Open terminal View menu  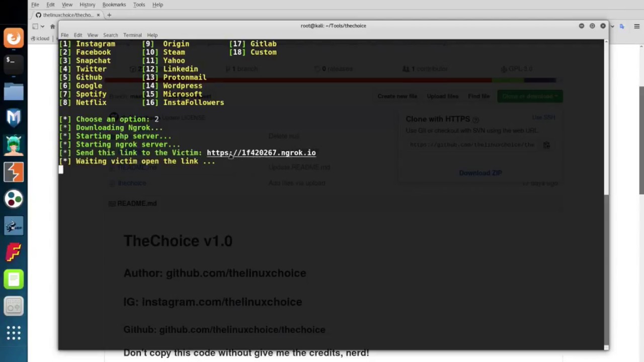(93, 35)
